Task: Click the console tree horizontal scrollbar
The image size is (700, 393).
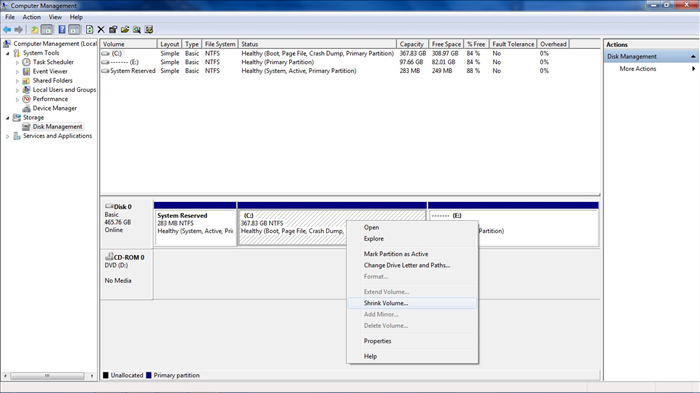Action: click(47, 376)
